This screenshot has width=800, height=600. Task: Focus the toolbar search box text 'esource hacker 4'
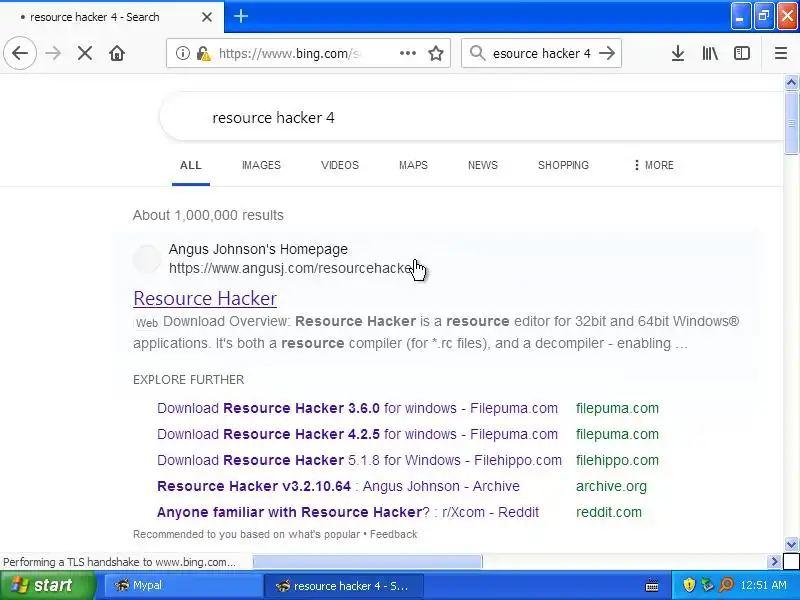coord(541,53)
